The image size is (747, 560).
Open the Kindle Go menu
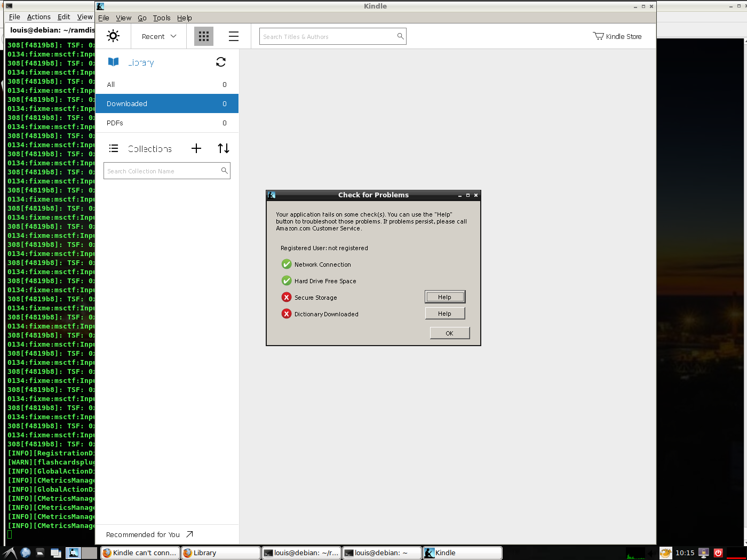tap(142, 18)
